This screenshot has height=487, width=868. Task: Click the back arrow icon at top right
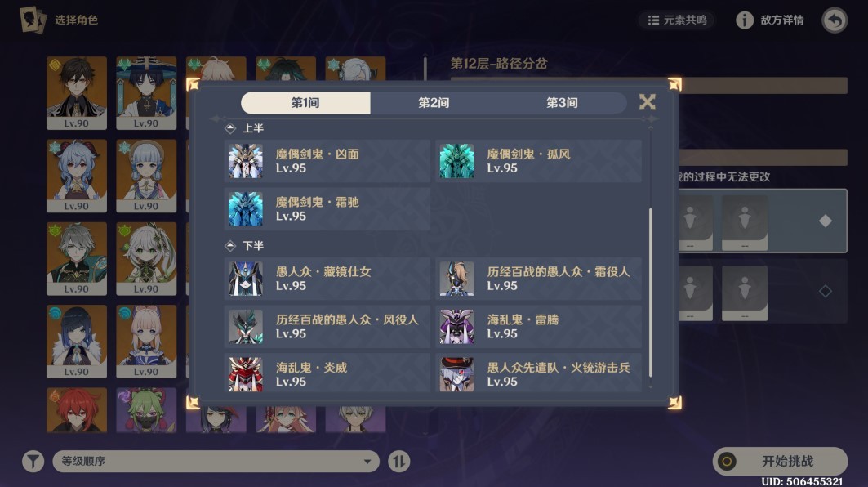click(x=835, y=20)
